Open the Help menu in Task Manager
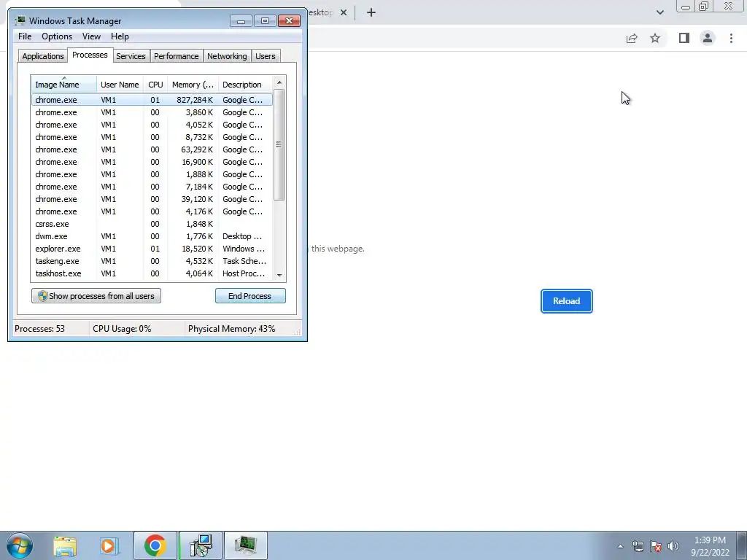This screenshot has height=560, width=747. pyautogui.click(x=120, y=36)
